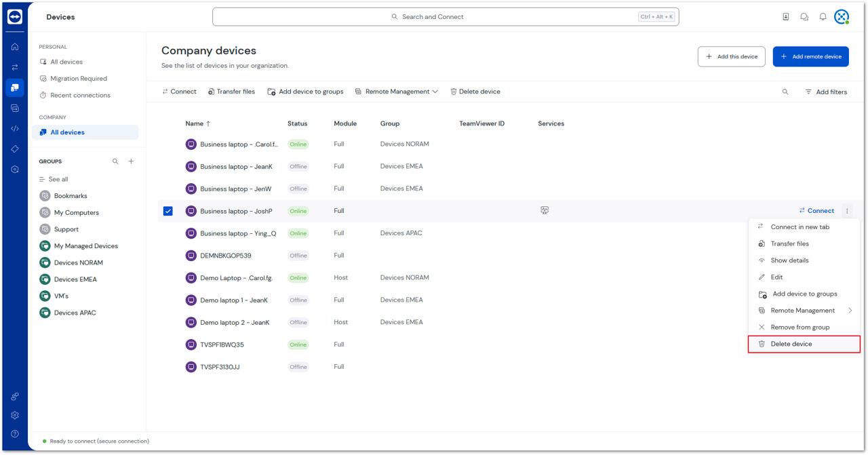Click Add this device button
Image resolution: width=868 pixels, height=455 pixels.
point(732,56)
